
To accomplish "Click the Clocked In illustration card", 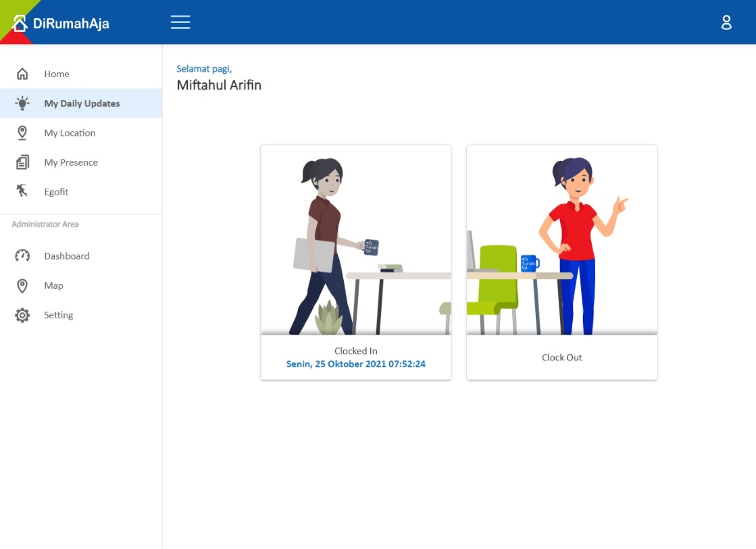I will 355,240.
